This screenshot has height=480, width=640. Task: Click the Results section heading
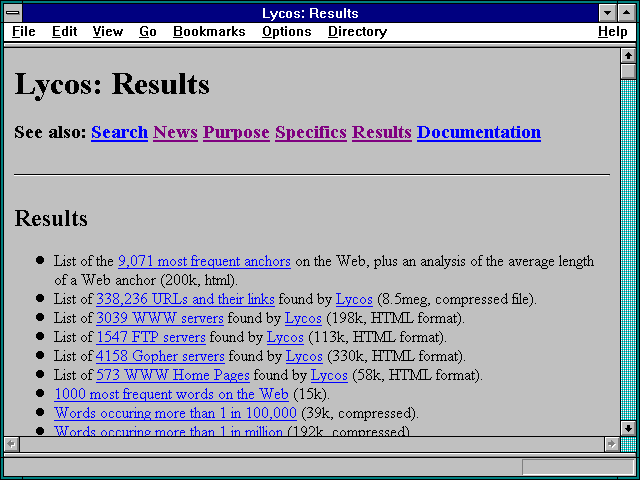point(51,218)
